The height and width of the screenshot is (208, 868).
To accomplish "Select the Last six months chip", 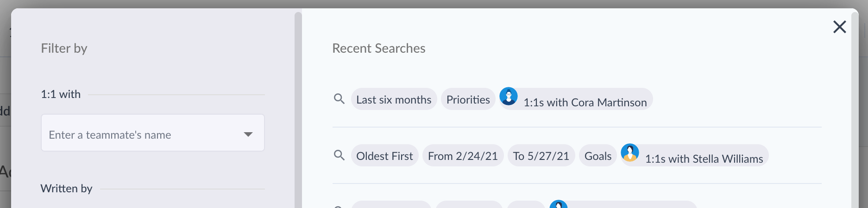I will pos(394,99).
